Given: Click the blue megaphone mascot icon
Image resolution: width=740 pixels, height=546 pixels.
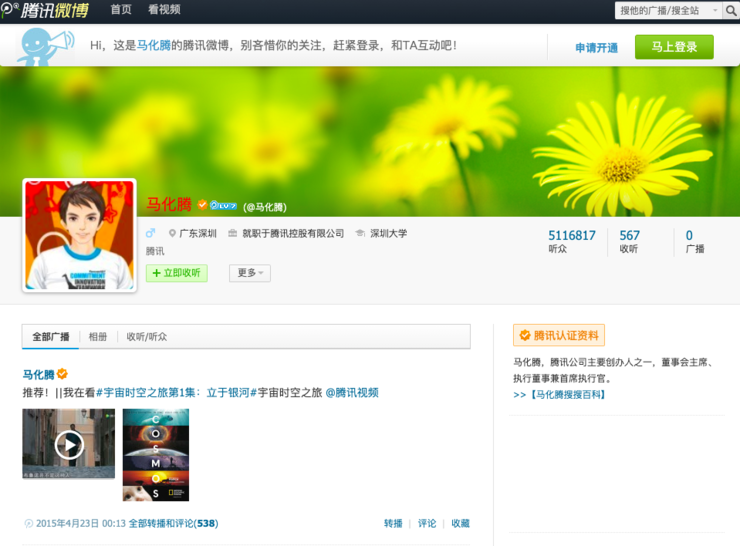Looking at the screenshot, I should (45, 46).
